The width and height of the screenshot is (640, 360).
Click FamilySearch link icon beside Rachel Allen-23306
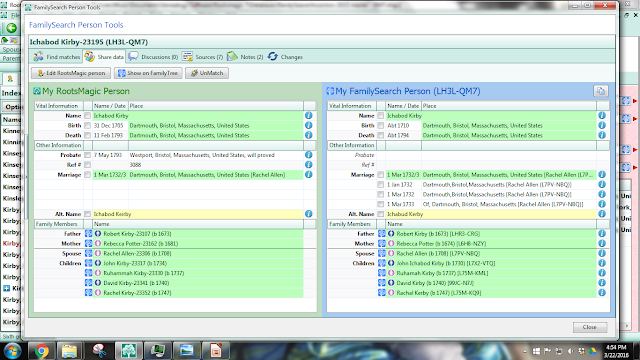click(x=89, y=253)
